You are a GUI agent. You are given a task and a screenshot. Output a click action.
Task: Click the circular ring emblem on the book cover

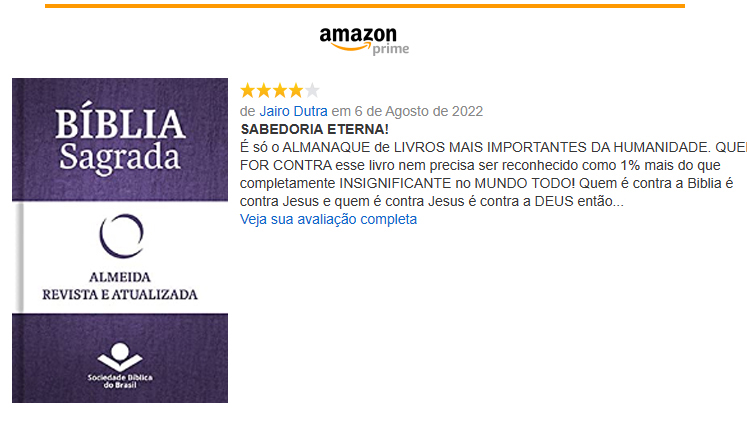point(121,236)
